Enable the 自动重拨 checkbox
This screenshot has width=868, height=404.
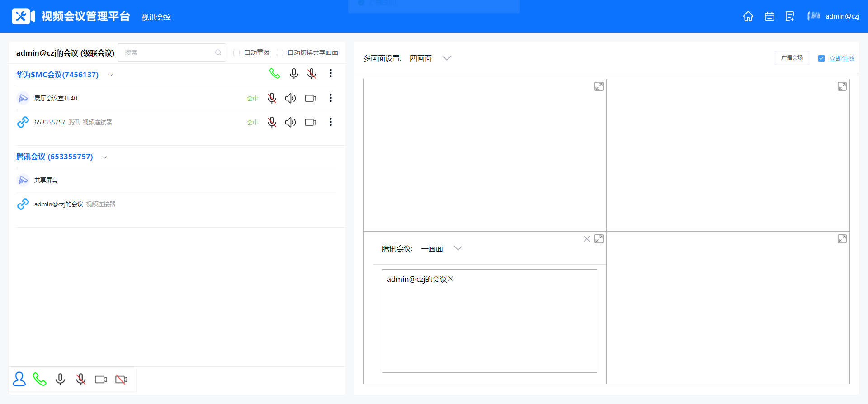coord(236,53)
